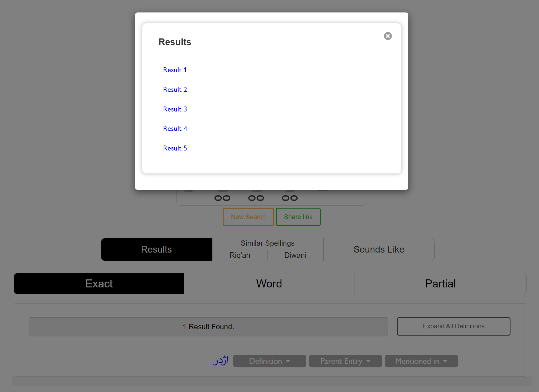Click the middle chain-link icon pair

(x=256, y=198)
